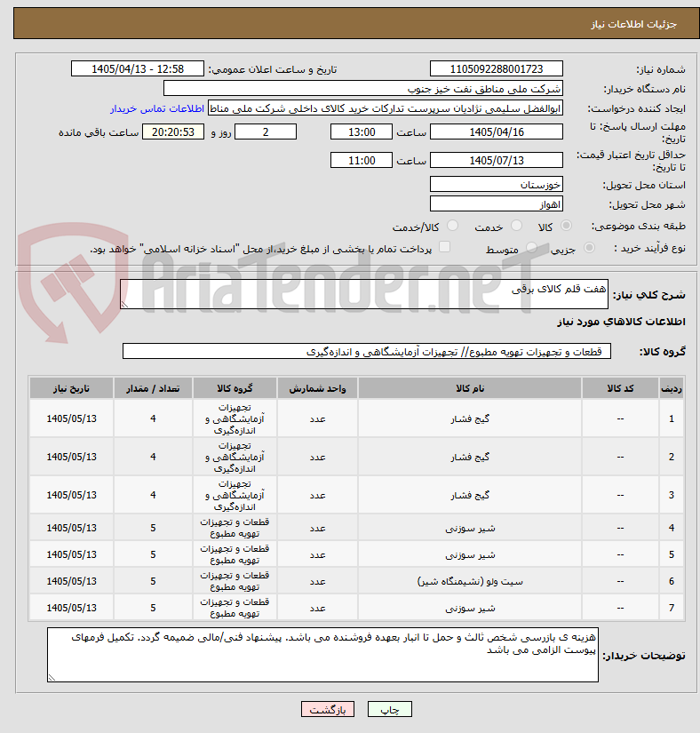Click the واحد شمارش column header
Screen dimensions: 700x733
(x=317, y=388)
